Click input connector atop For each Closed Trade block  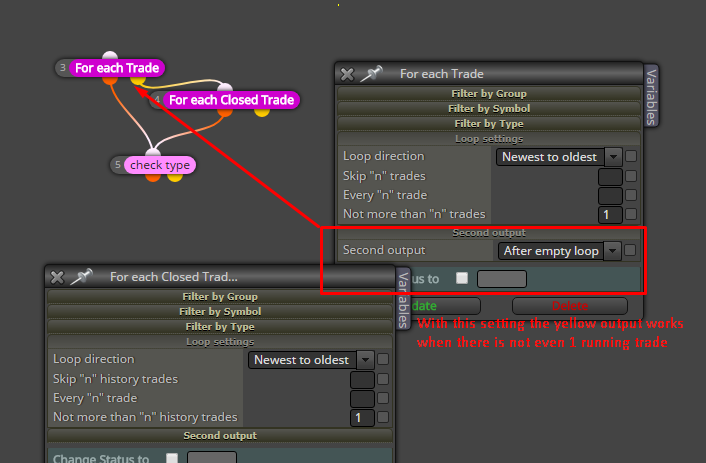click(x=225, y=87)
